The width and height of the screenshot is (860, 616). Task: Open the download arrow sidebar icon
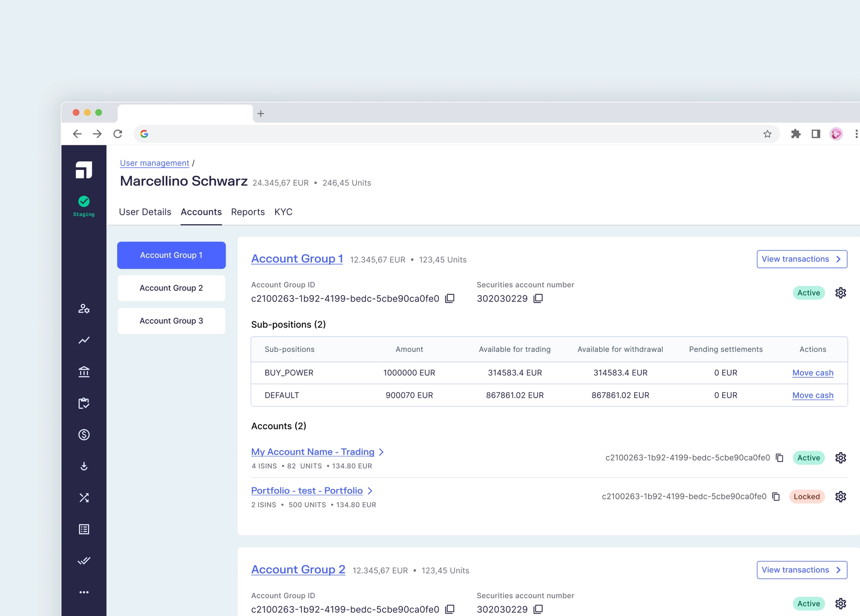tap(84, 466)
